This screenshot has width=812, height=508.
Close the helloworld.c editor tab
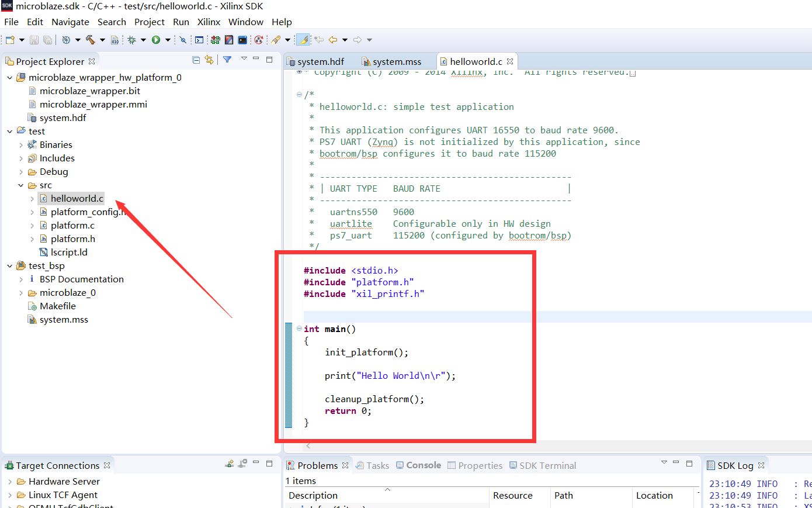510,61
